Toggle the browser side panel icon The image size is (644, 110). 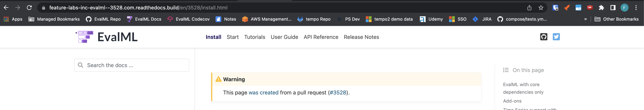click(x=613, y=8)
